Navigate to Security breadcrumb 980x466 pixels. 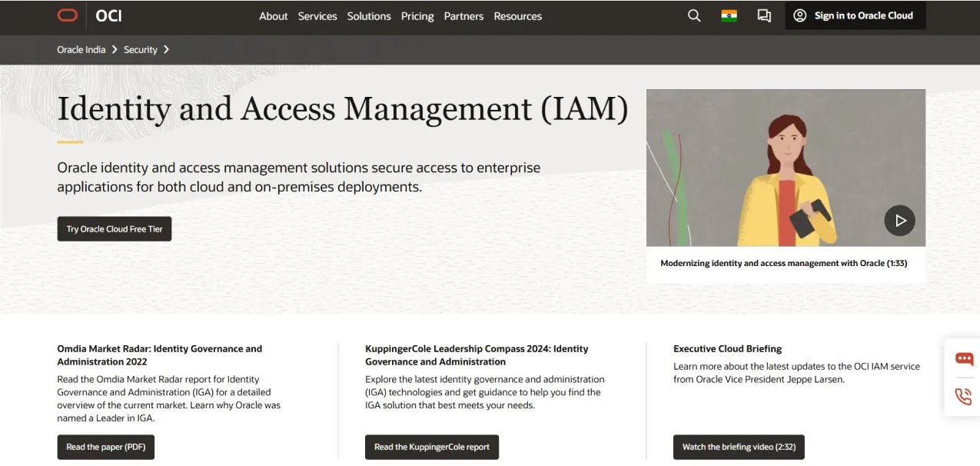click(141, 49)
